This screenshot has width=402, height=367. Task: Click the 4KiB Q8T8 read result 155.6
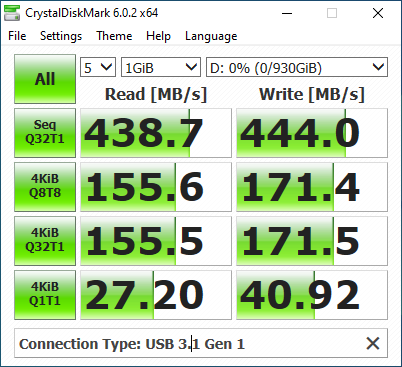[x=156, y=187]
